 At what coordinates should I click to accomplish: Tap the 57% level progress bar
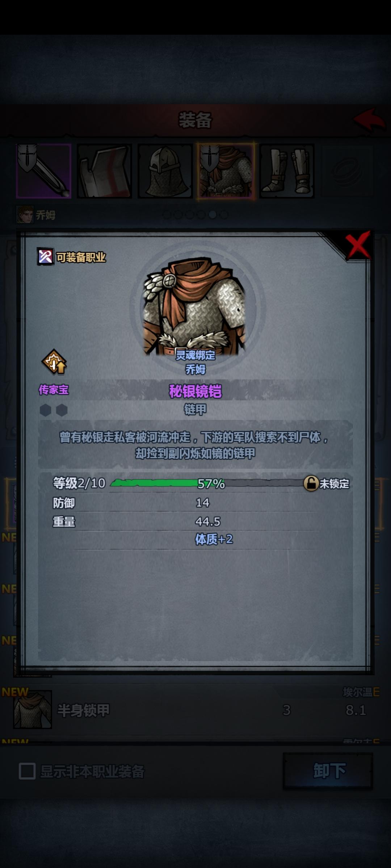click(206, 483)
